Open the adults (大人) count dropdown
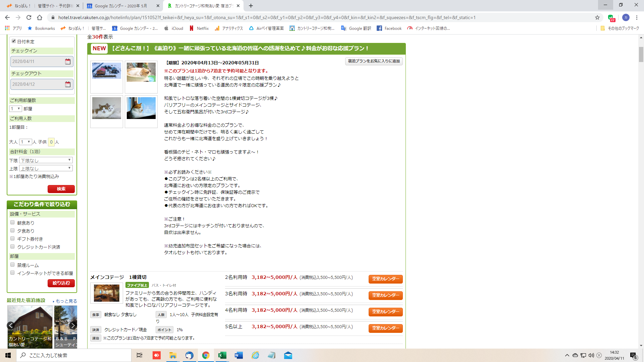This screenshot has height=362, width=644. pos(25,142)
